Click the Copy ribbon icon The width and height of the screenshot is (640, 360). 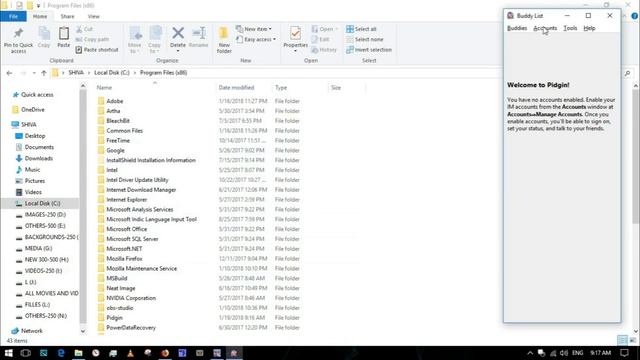click(x=44, y=33)
